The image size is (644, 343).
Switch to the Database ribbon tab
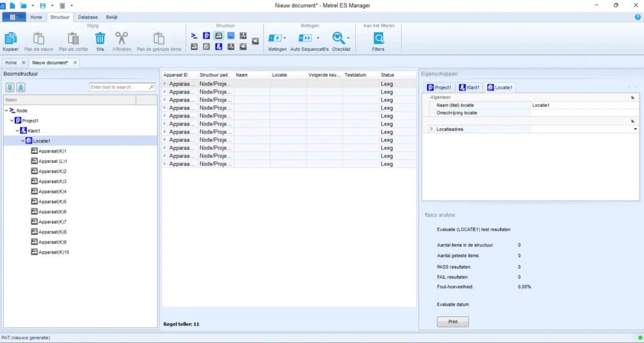[88, 17]
